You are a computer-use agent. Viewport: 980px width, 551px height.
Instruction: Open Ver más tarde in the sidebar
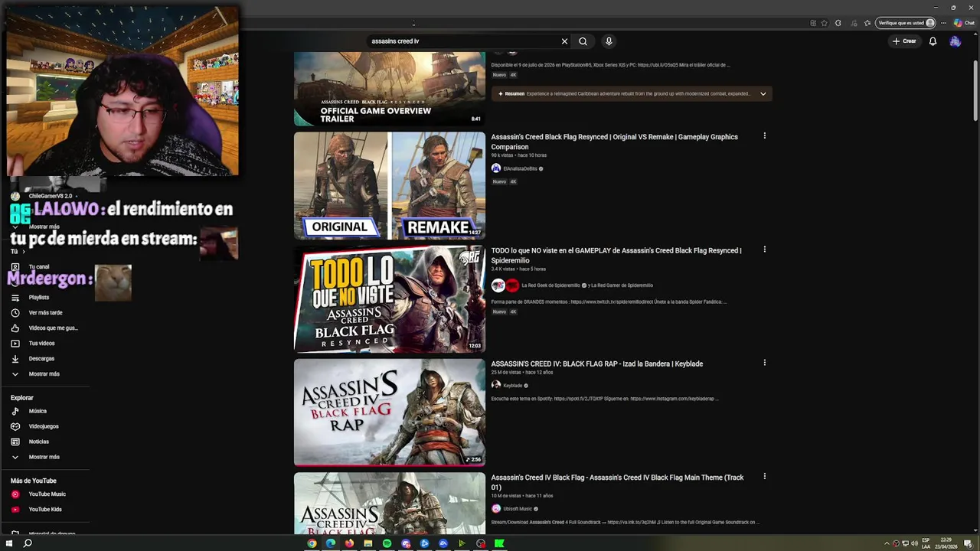tap(46, 313)
